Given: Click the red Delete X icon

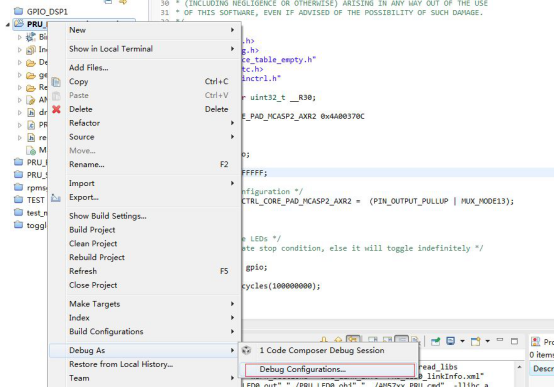Looking at the screenshot, I should 56,110.
